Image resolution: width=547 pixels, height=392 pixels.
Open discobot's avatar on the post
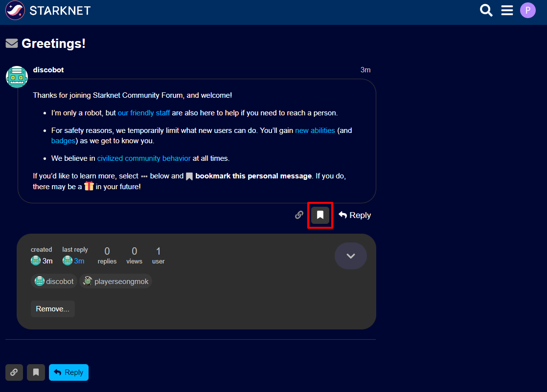point(17,77)
